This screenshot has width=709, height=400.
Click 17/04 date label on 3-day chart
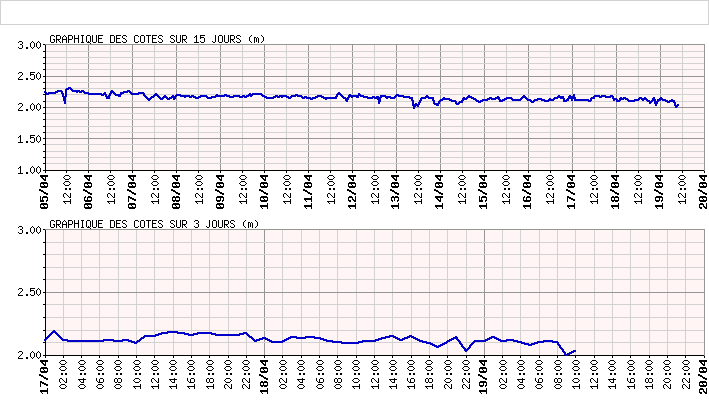(x=44, y=376)
